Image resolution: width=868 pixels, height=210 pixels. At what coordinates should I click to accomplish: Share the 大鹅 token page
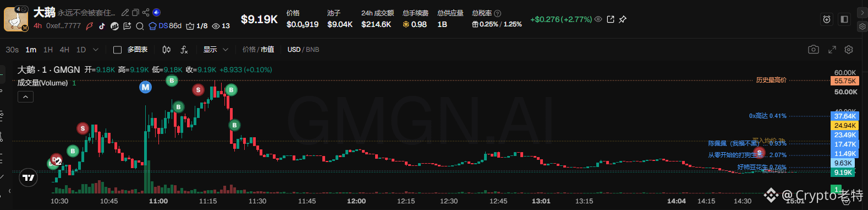pos(146,13)
